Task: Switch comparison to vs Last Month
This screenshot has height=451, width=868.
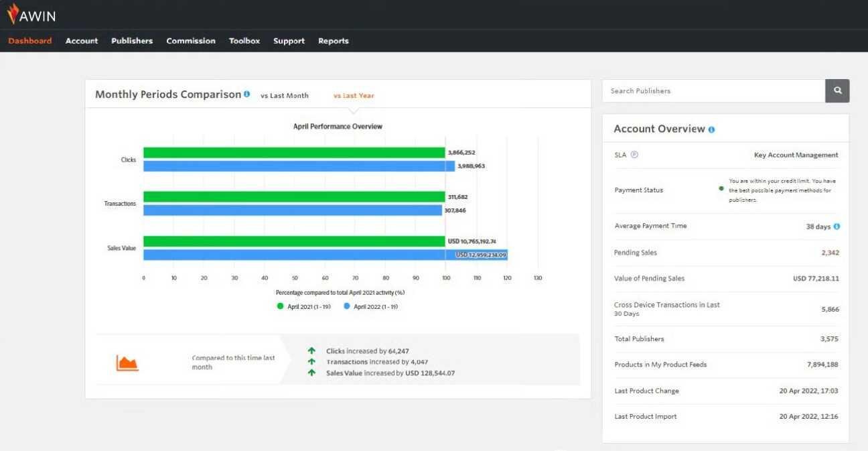Action: 284,95
